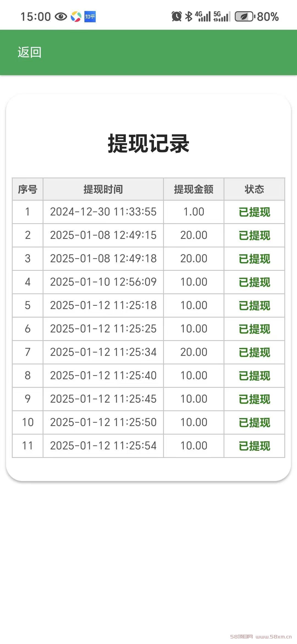Tap the eye comfort icon in status bar
The image size is (297, 644).
tap(61, 17)
